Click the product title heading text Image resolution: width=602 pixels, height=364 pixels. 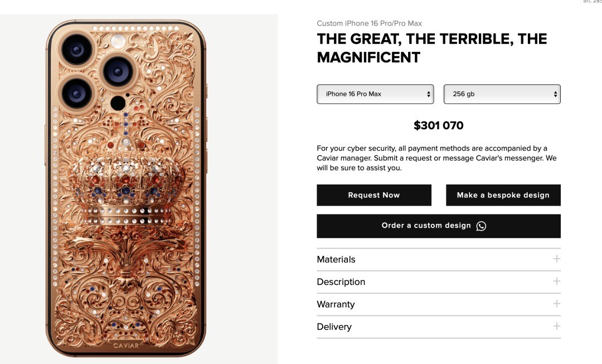(x=432, y=48)
